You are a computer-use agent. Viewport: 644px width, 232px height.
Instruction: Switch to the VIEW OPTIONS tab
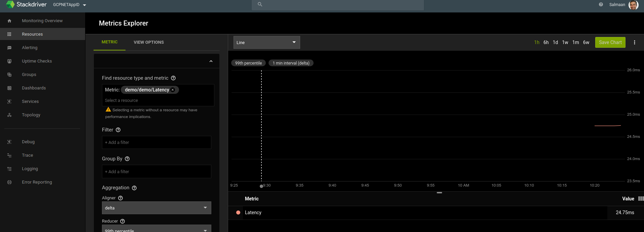(x=149, y=42)
